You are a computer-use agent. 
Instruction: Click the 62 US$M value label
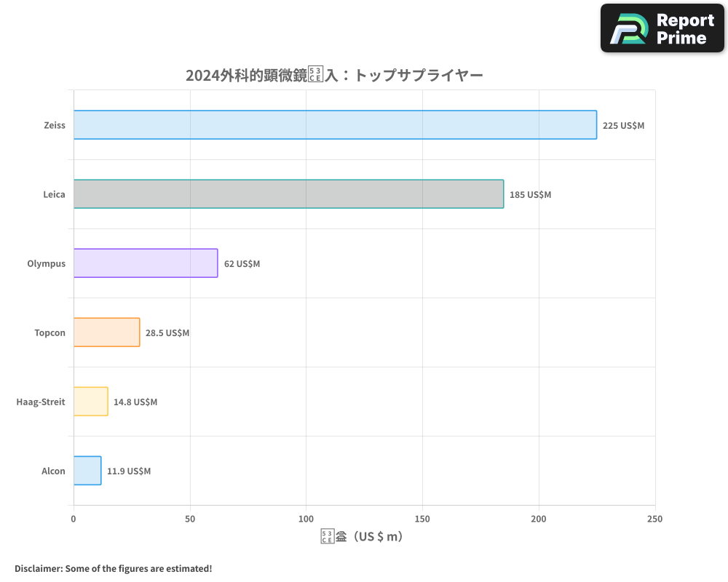tap(242, 263)
